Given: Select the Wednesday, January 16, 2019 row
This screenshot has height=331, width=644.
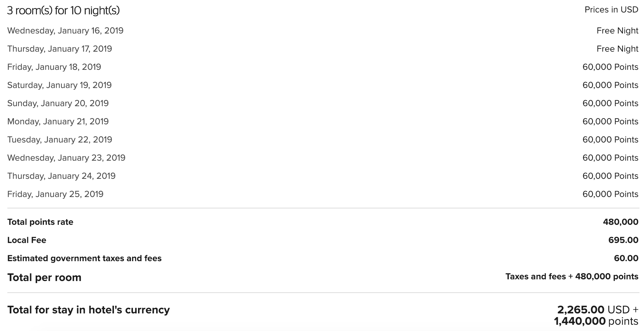Looking at the screenshot, I should [323, 31].
